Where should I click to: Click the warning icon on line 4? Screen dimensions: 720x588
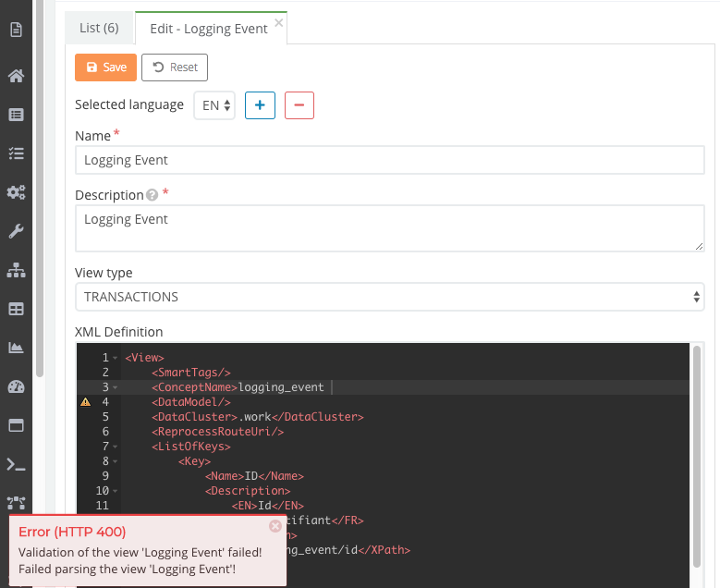tap(85, 402)
